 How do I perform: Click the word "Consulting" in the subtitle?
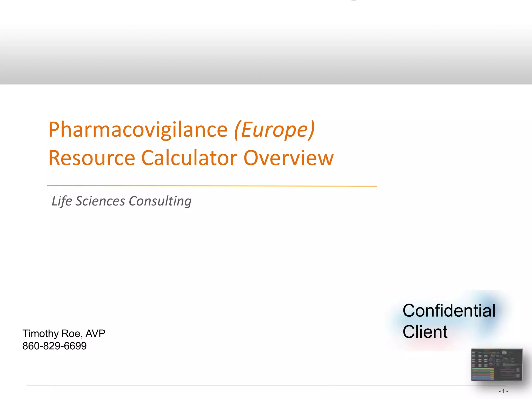pyautogui.click(x=160, y=201)
